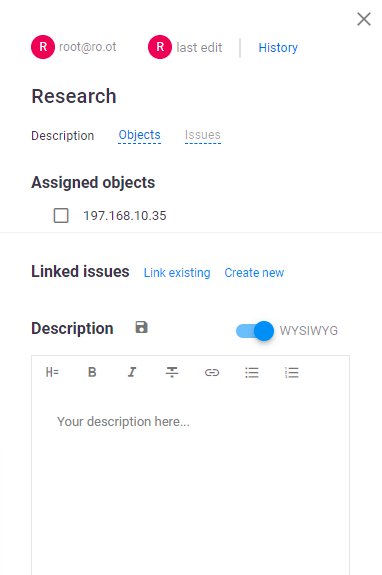Image resolution: width=382 pixels, height=575 pixels.
Task: Click the root@ro.ot user avatar
Action: (x=43, y=47)
